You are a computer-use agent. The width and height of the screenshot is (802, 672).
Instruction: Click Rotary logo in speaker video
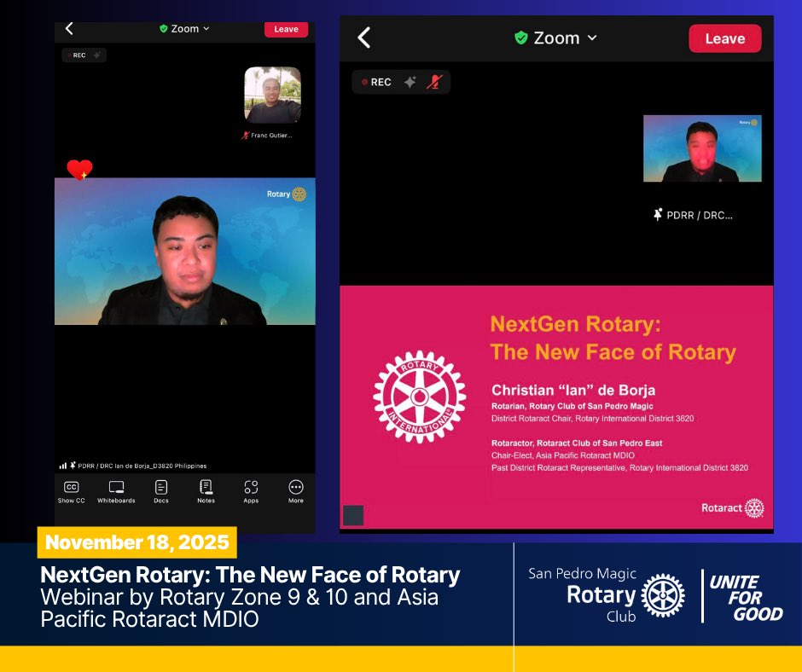pos(287,194)
